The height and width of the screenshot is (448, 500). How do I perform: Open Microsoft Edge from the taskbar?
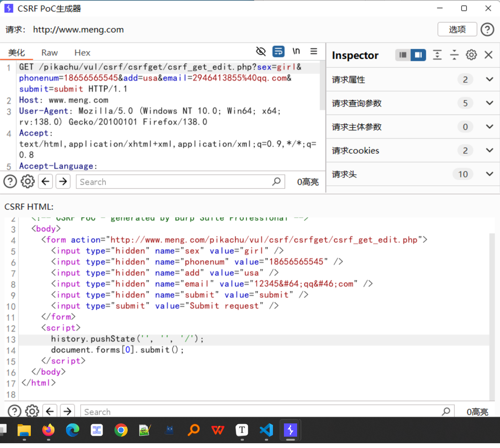click(73, 430)
